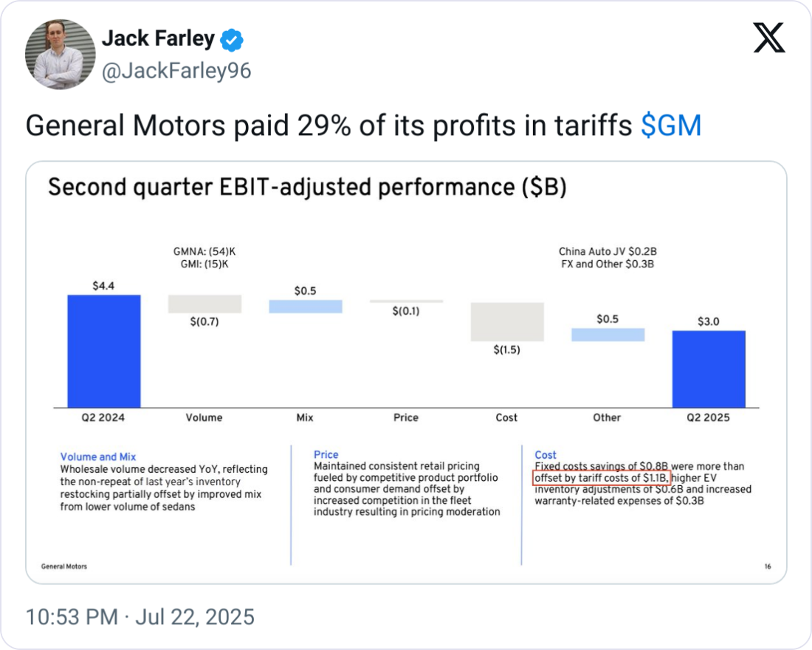Select the light blue Mix bar
The height and width of the screenshot is (650, 812).
[305, 307]
